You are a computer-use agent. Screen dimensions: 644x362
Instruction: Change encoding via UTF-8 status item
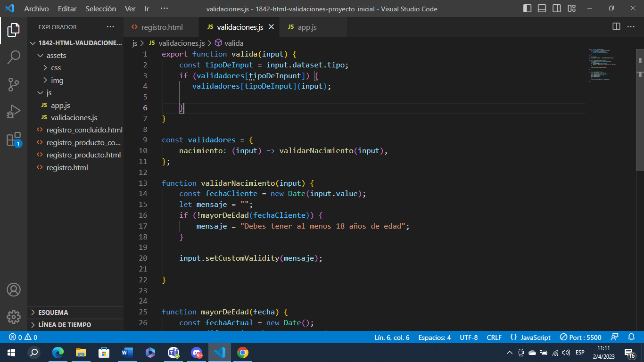469,337
